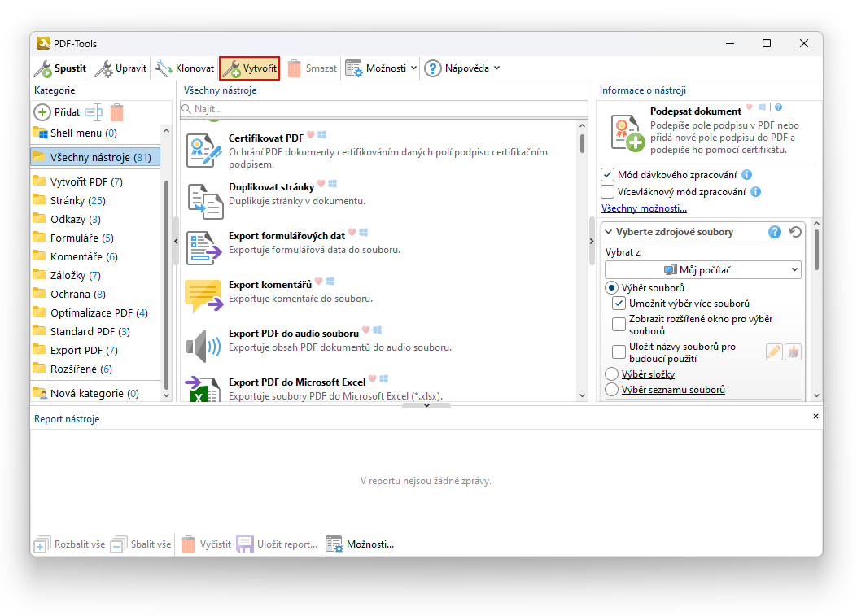Click the Najít search field
The height and width of the screenshot is (616, 857).
[x=384, y=109]
